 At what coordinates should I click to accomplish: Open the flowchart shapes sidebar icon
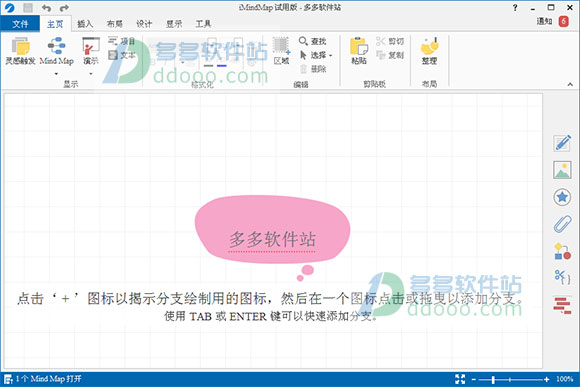tap(562, 251)
